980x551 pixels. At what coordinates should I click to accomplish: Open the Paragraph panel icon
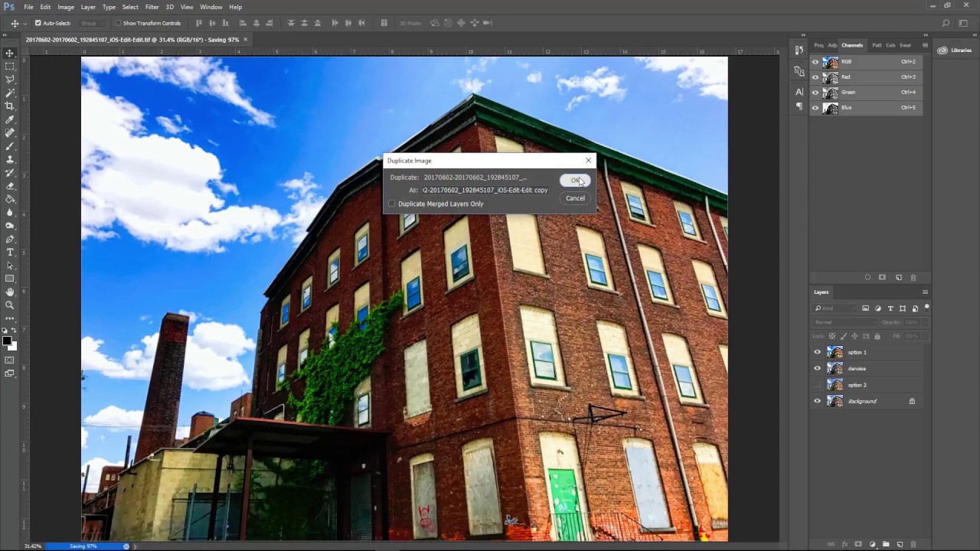pyautogui.click(x=799, y=106)
